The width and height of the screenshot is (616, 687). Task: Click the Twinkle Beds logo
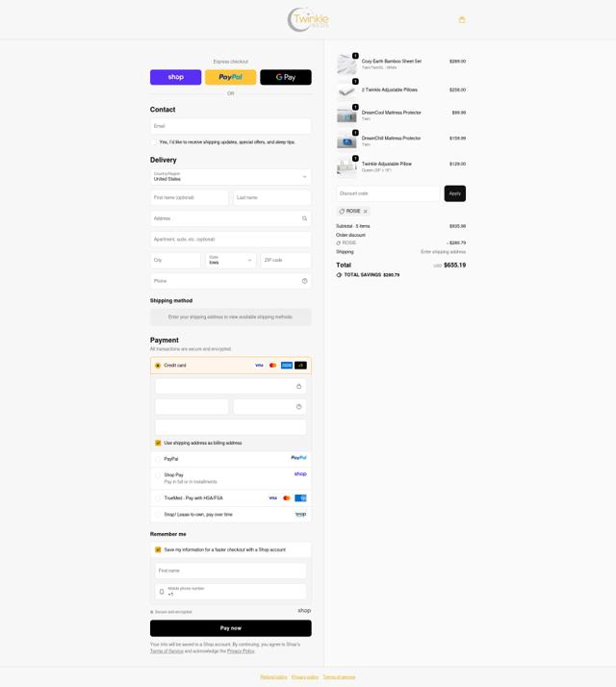click(308, 19)
